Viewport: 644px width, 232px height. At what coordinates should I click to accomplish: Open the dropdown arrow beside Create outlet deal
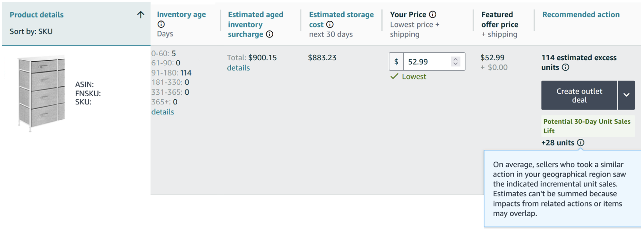click(x=626, y=95)
